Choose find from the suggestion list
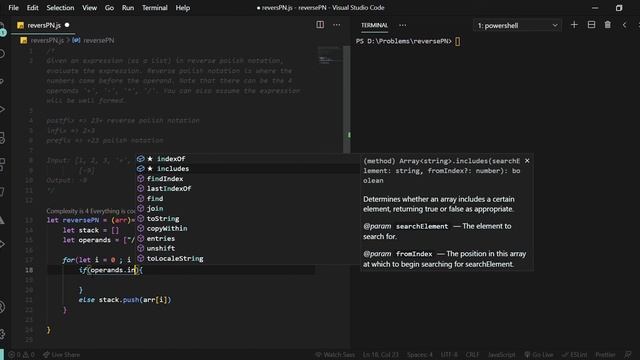Image resolution: width=640 pixels, height=360 pixels. click(x=247, y=199)
